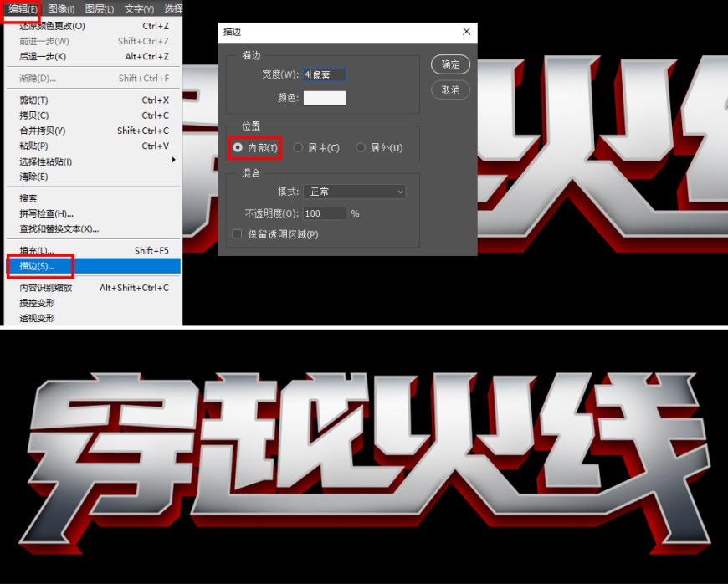Choose 清除(E) menu entry
The height and width of the screenshot is (584, 728).
[93, 177]
